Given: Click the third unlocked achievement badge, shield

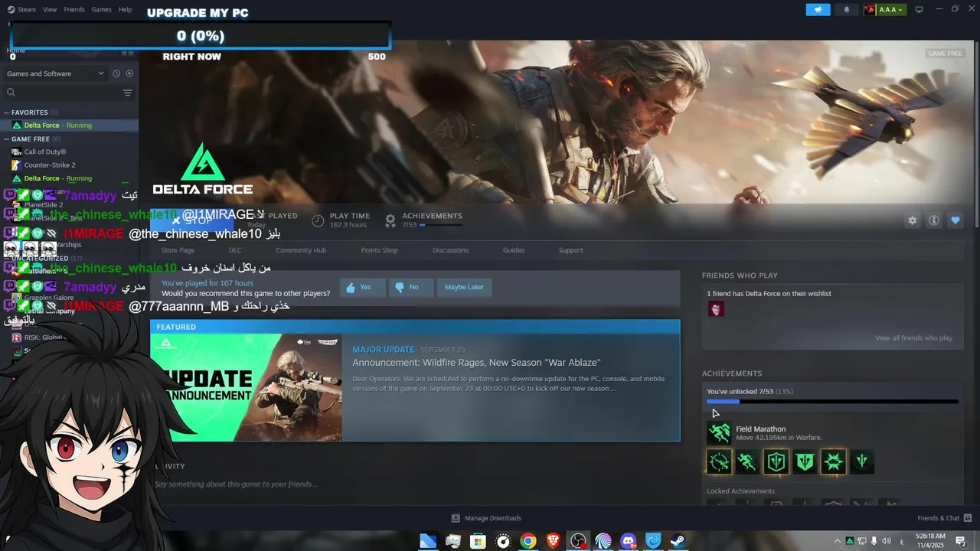Looking at the screenshot, I should click(776, 461).
